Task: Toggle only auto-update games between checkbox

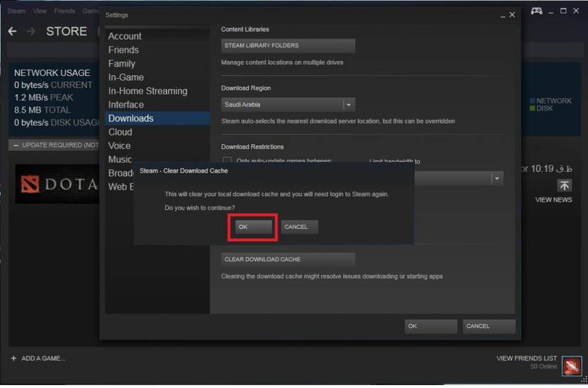Action: 227,161
